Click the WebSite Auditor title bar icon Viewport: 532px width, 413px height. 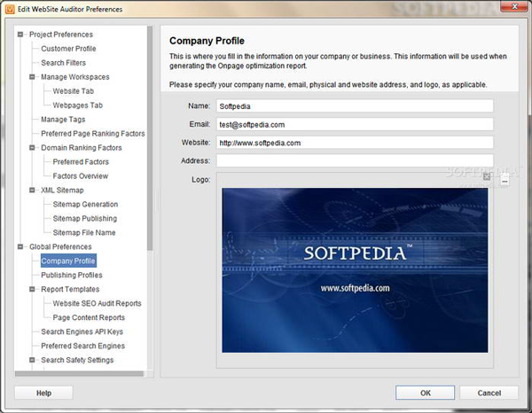point(10,9)
